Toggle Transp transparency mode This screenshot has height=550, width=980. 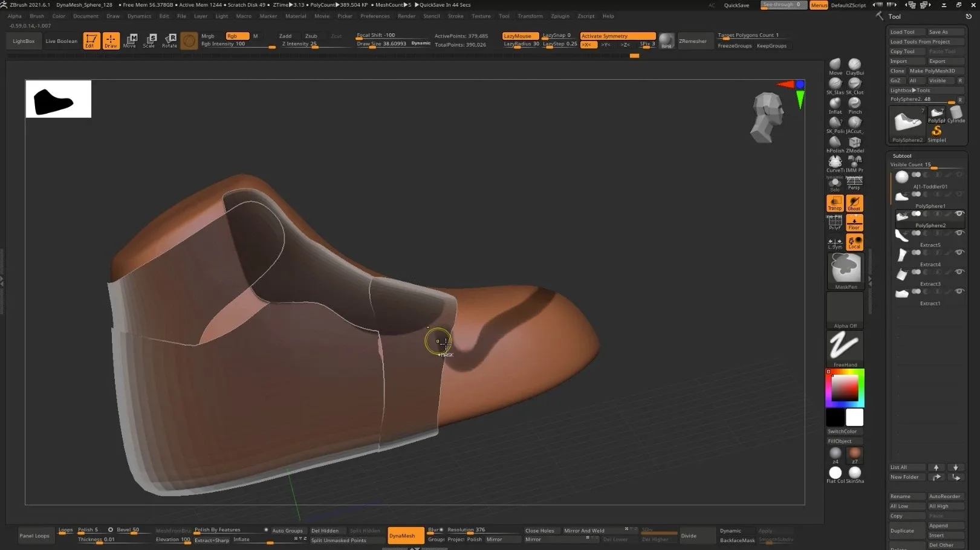pyautogui.click(x=835, y=203)
